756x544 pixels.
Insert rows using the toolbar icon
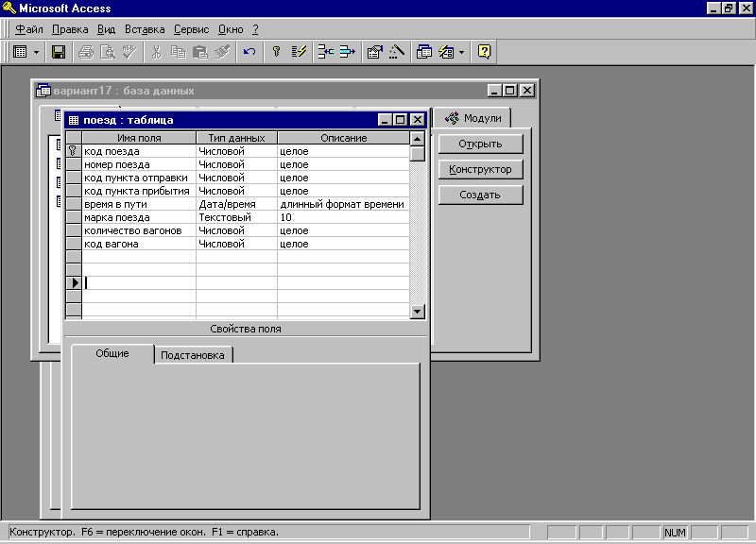(325, 52)
